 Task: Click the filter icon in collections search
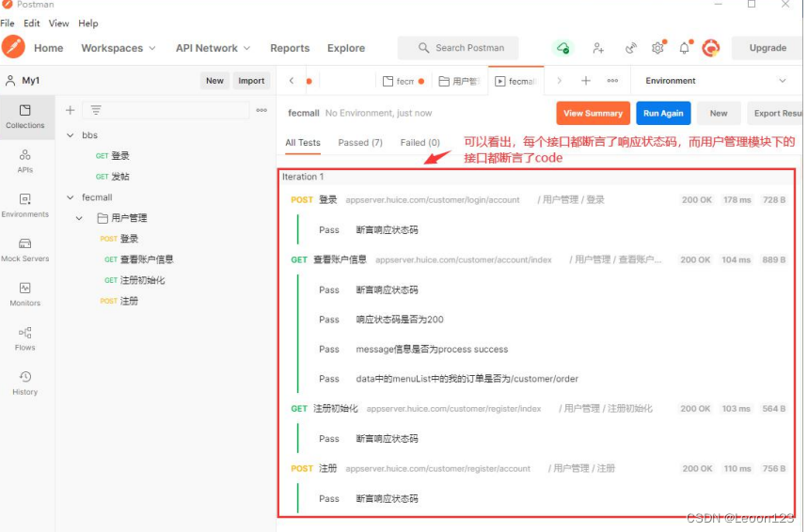point(96,110)
